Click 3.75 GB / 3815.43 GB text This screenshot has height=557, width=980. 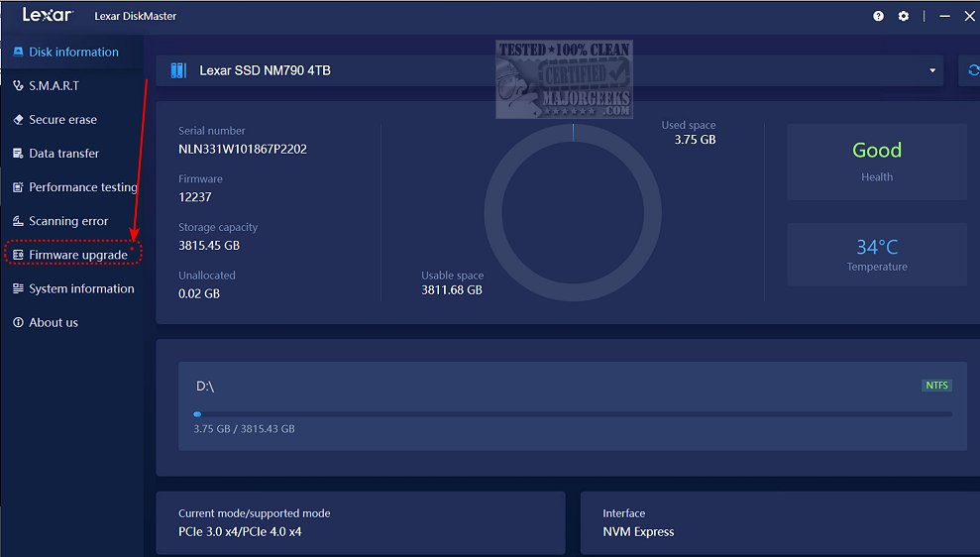[244, 429]
